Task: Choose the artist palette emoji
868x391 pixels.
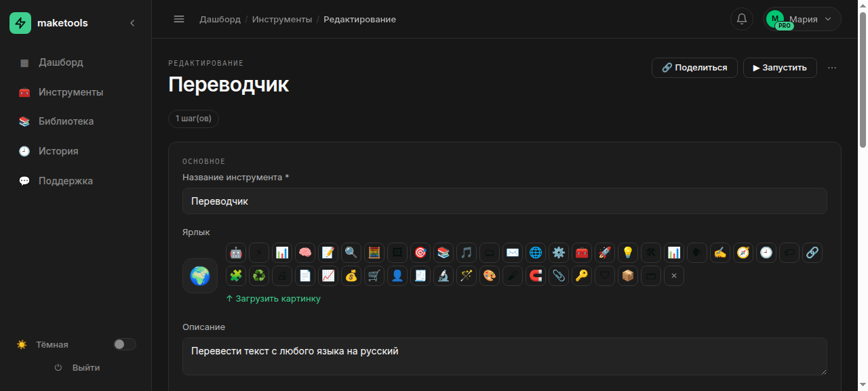Action: coord(490,276)
